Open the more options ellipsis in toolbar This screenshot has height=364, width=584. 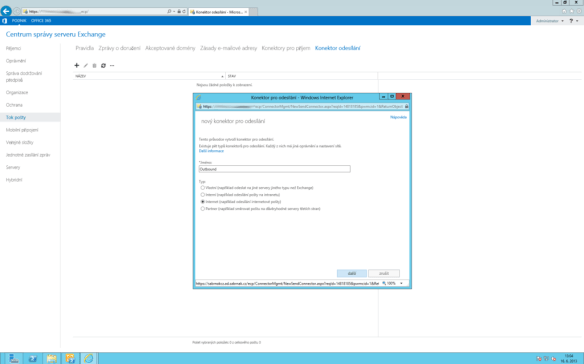click(x=112, y=65)
